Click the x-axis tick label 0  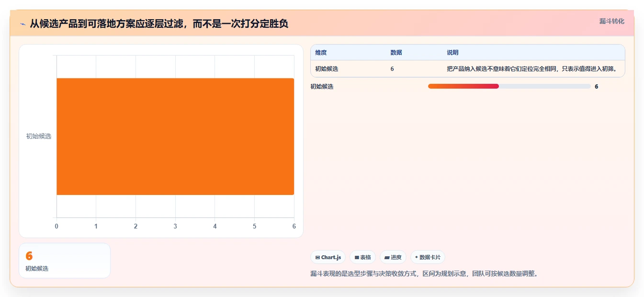point(56,226)
